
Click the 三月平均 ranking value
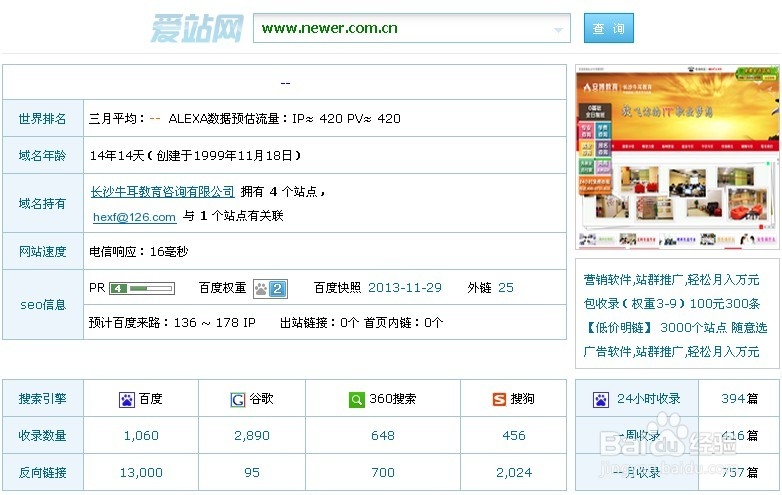[x=155, y=119]
